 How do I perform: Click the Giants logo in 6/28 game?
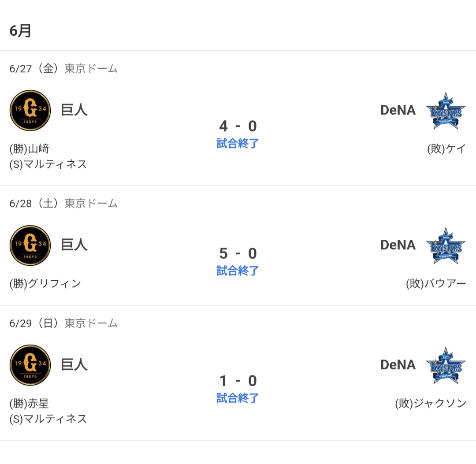pyautogui.click(x=30, y=245)
